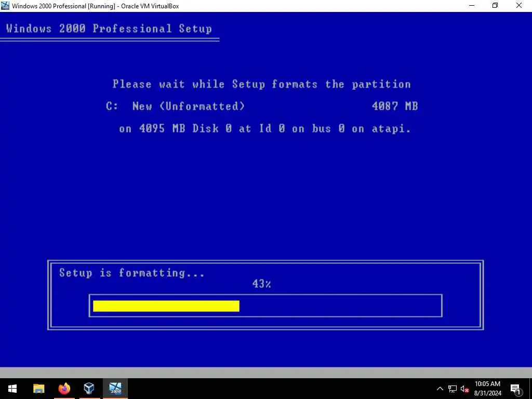Launch Firefox from the taskbar
The width and height of the screenshot is (532, 399).
pos(64,389)
